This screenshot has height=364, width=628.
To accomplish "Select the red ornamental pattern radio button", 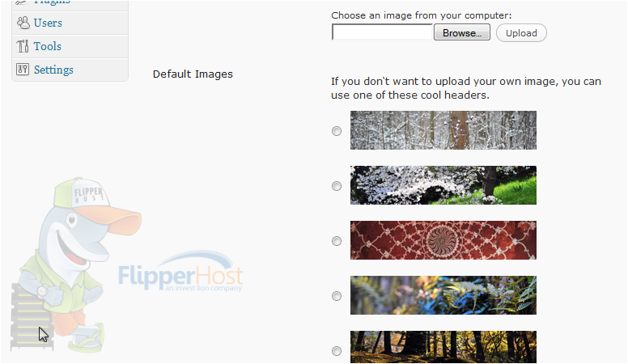I will [x=337, y=241].
